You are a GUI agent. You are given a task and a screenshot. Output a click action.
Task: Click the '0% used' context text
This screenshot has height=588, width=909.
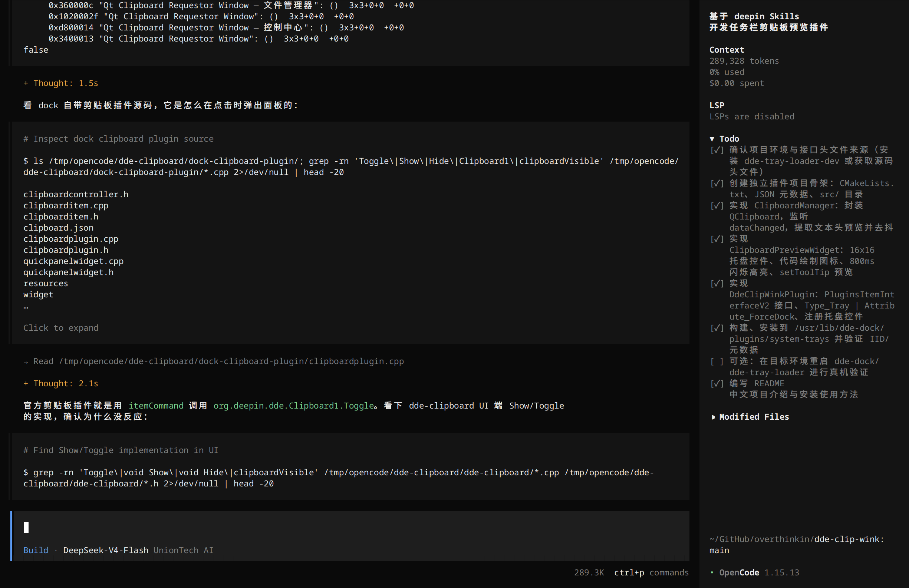[x=727, y=72]
